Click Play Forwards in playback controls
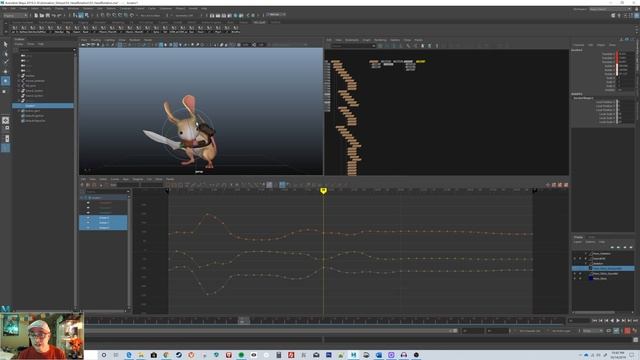Screen dimensions: 640x360 point(618,321)
